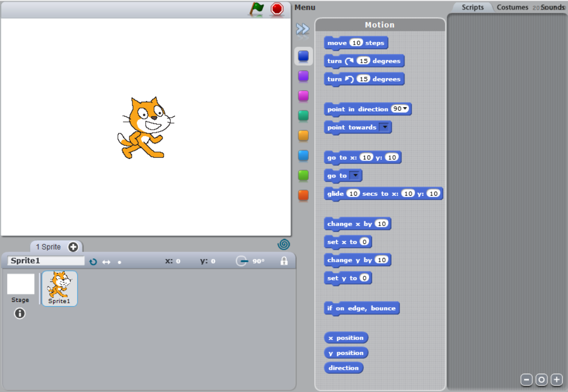Screen dimensions: 568x392
Task: Add a new sprite with the plus icon
Action: tap(73, 247)
